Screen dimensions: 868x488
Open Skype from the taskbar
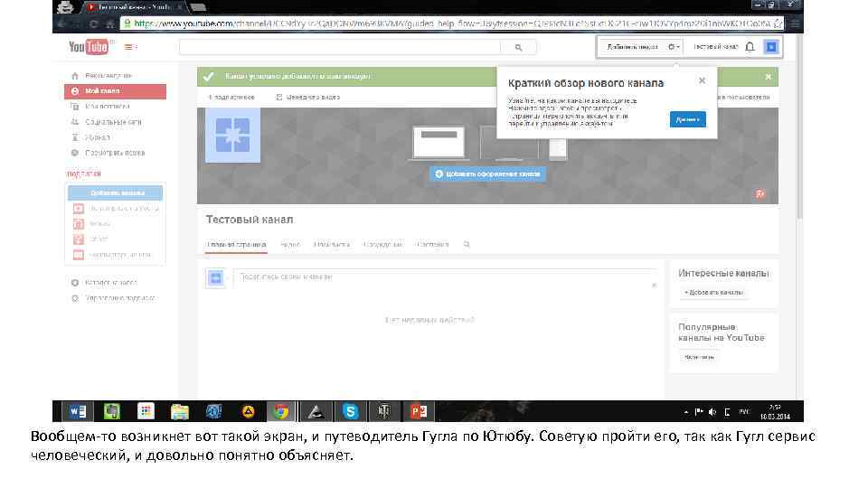350,412
